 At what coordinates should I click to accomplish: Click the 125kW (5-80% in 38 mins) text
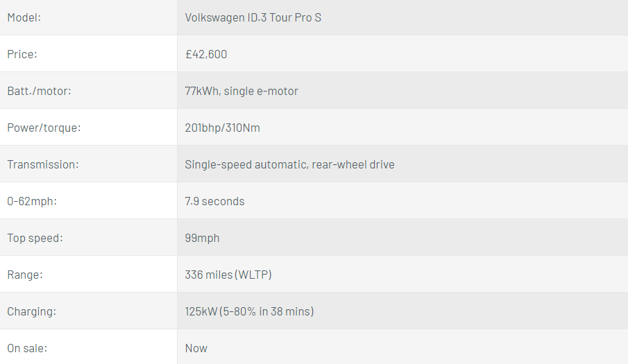tap(249, 311)
